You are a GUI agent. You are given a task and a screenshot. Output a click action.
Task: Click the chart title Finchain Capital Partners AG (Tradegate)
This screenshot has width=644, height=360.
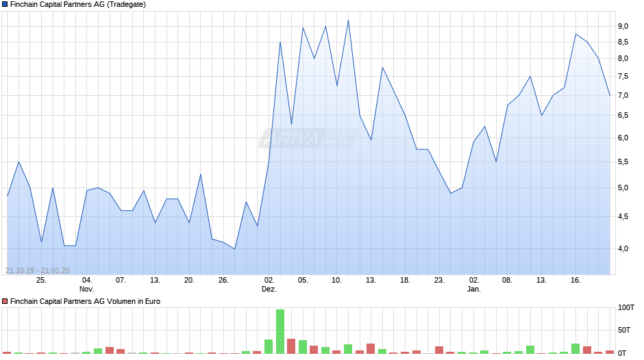pyautogui.click(x=77, y=5)
